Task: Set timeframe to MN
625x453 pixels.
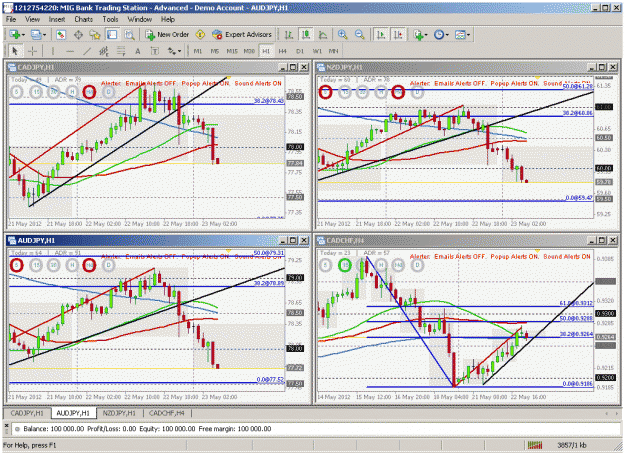Action: (x=334, y=51)
